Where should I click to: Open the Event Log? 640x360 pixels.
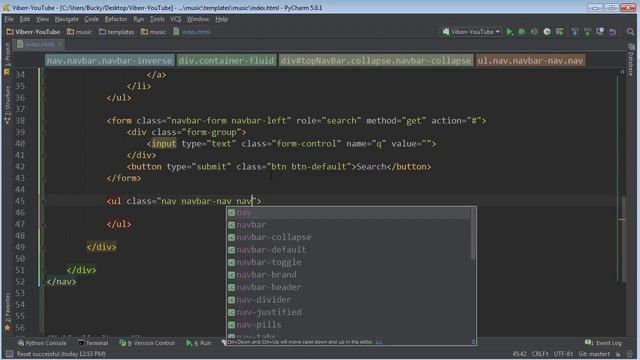click(603, 343)
